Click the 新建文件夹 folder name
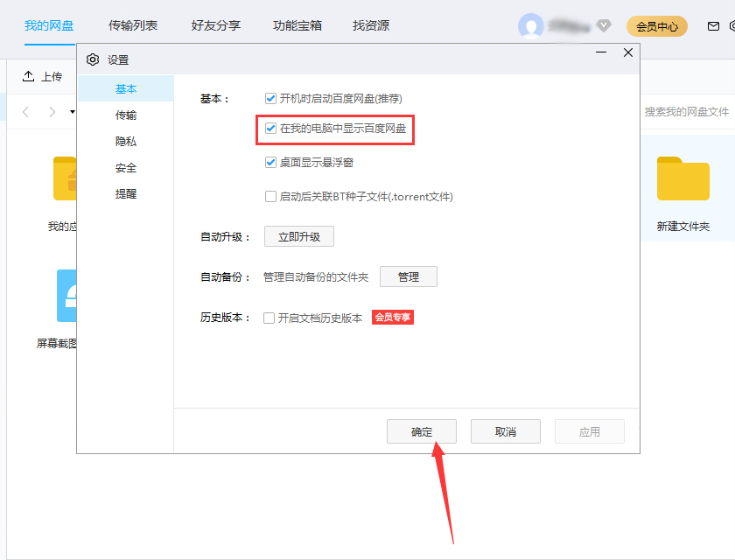This screenshot has width=735, height=560. (x=683, y=227)
